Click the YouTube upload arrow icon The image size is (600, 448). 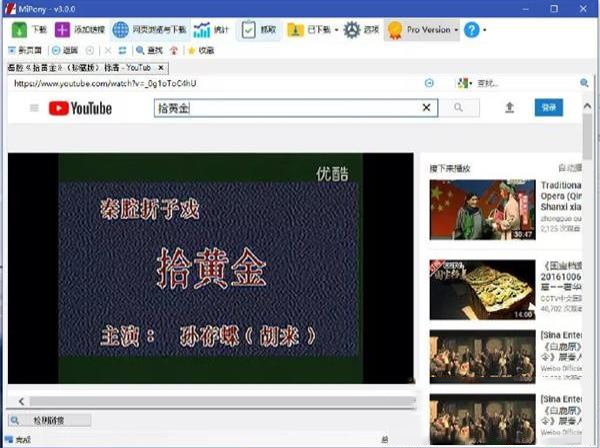[x=509, y=108]
